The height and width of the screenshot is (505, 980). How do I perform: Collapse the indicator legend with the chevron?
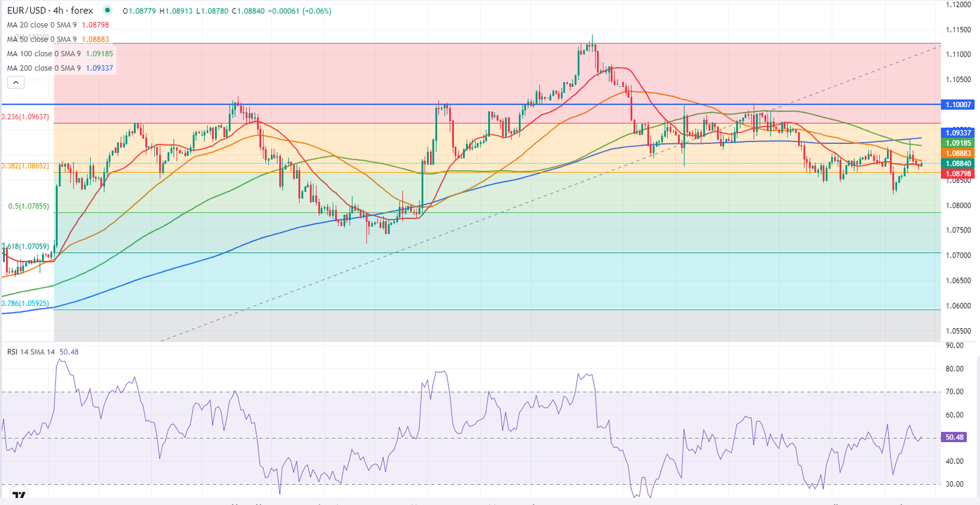tap(15, 83)
